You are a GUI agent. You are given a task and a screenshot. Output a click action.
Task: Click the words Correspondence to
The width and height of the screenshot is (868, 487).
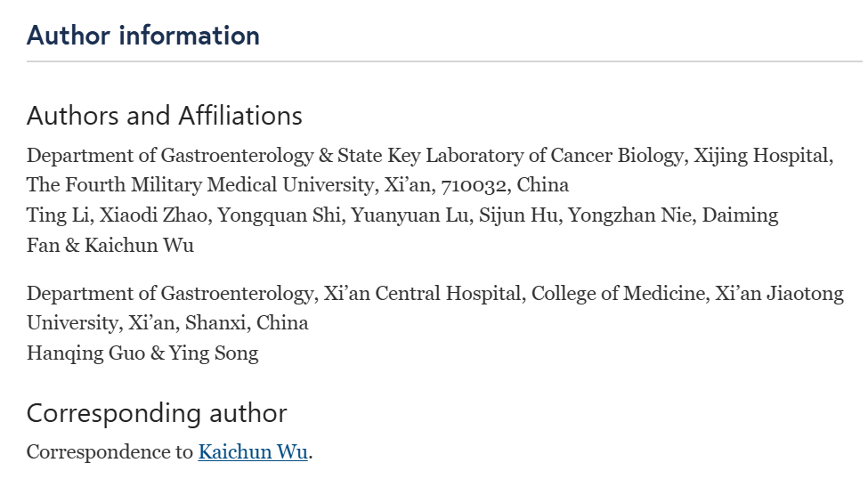coord(110,452)
